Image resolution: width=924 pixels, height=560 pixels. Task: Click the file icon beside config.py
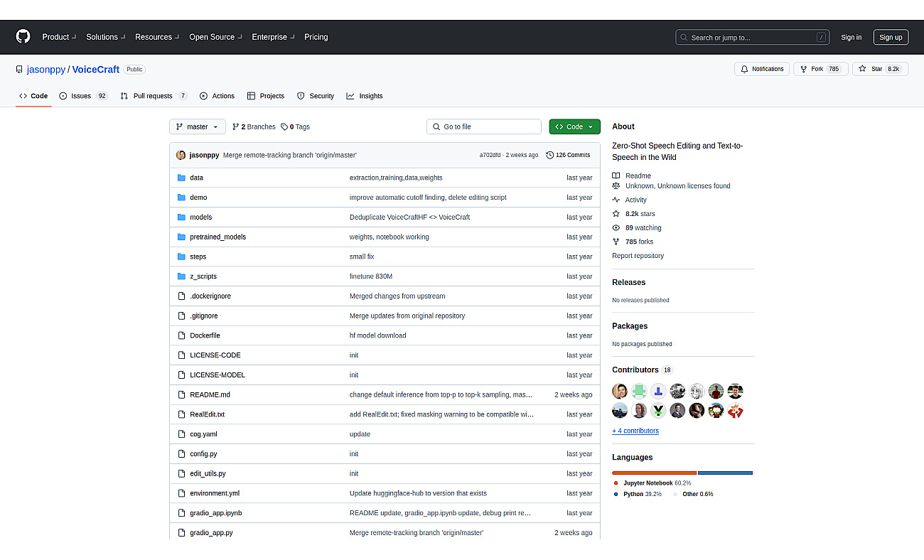click(x=181, y=453)
